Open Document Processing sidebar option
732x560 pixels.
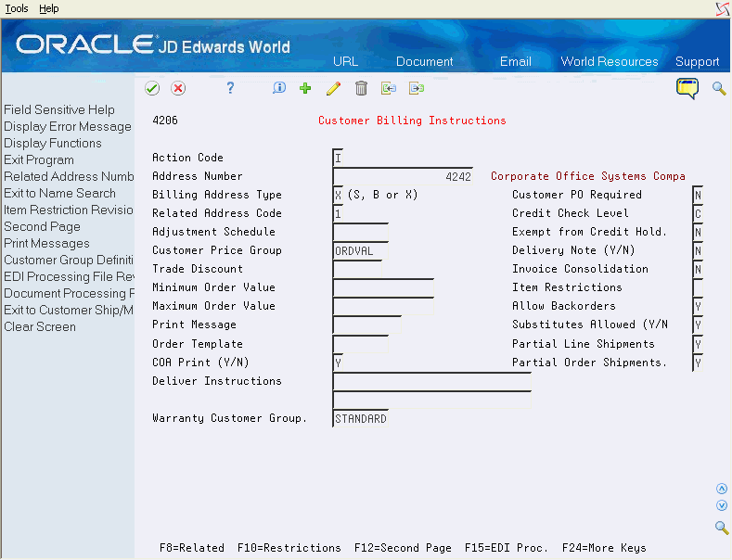click(69, 294)
